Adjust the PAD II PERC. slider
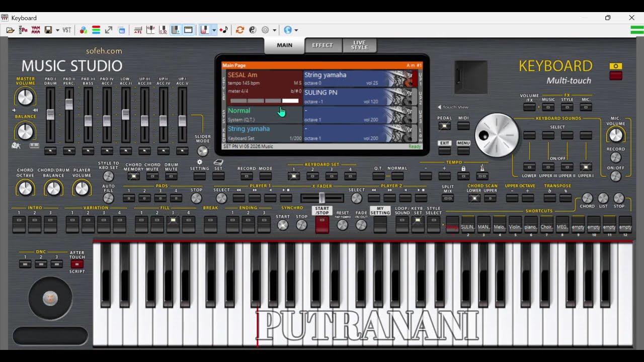644x362 pixels. click(x=69, y=104)
